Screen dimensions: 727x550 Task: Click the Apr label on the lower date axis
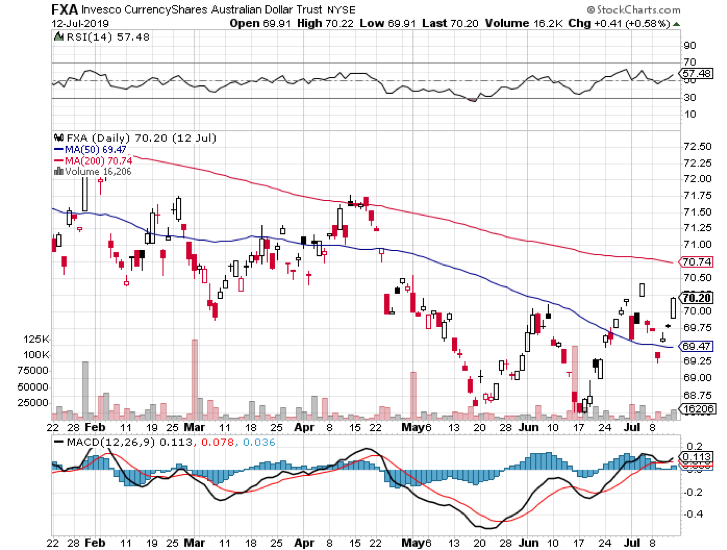[x=304, y=543]
